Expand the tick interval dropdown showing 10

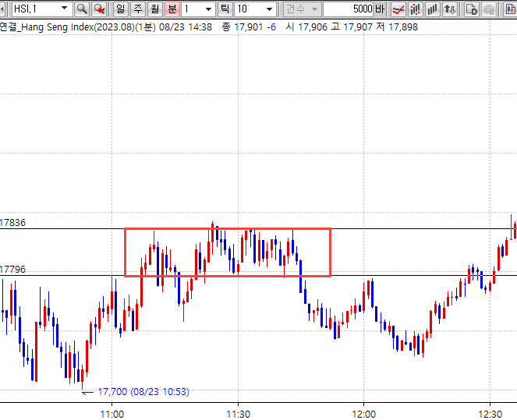point(270,9)
